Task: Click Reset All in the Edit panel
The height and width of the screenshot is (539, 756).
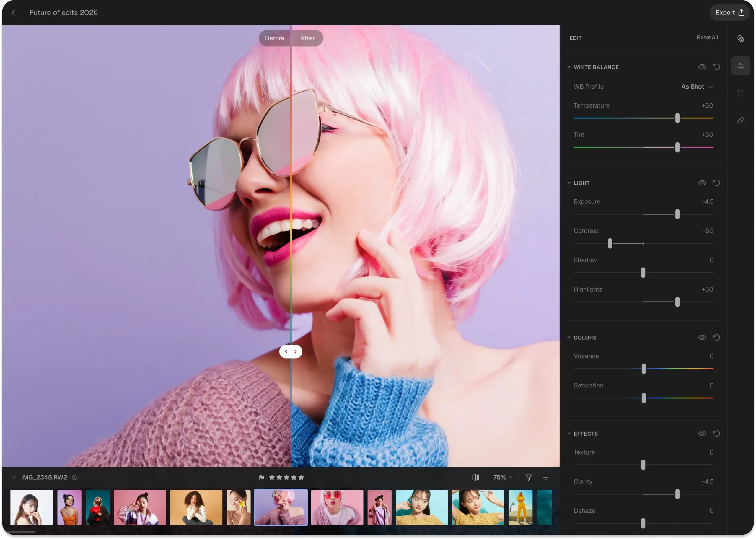Action: [707, 38]
